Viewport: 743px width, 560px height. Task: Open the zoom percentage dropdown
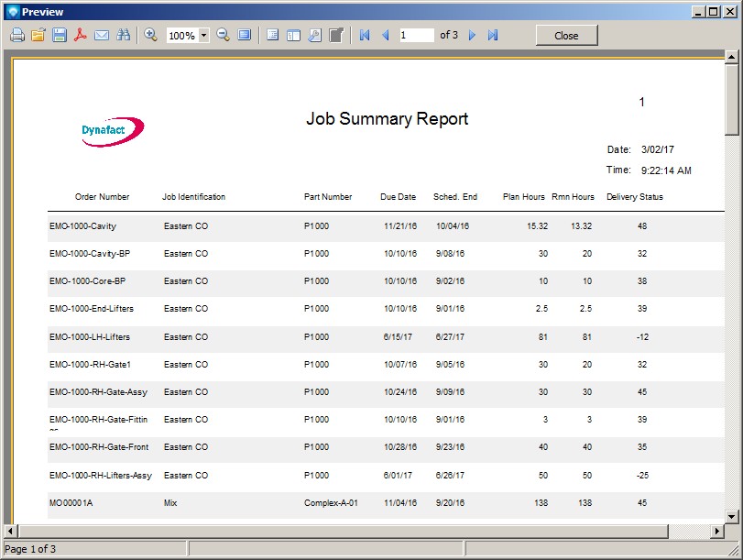click(x=203, y=36)
